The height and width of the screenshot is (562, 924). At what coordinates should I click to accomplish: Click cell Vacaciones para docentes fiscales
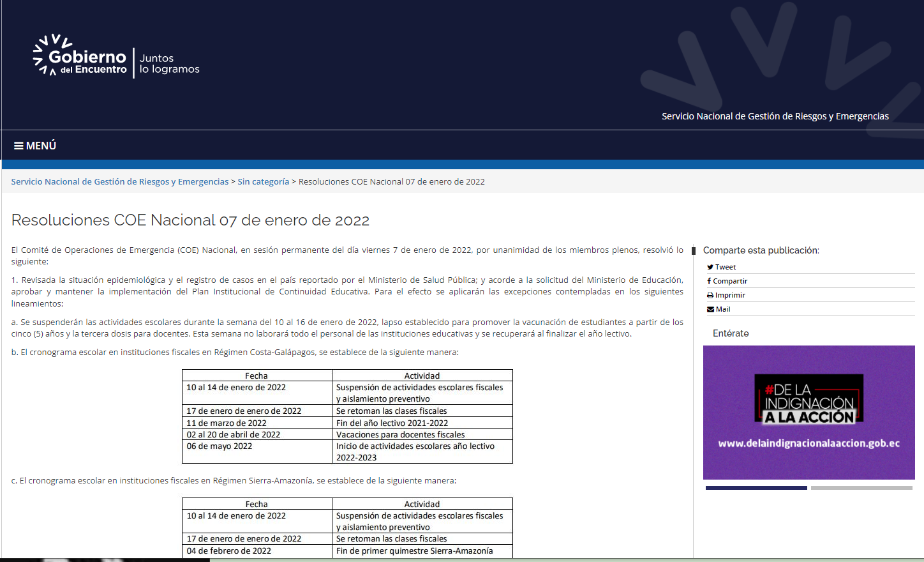[422, 434]
